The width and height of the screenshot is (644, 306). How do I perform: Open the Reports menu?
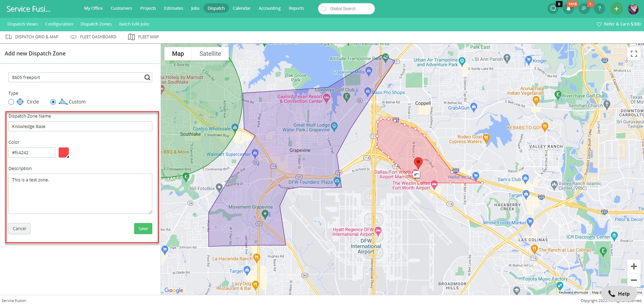(x=296, y=8)
